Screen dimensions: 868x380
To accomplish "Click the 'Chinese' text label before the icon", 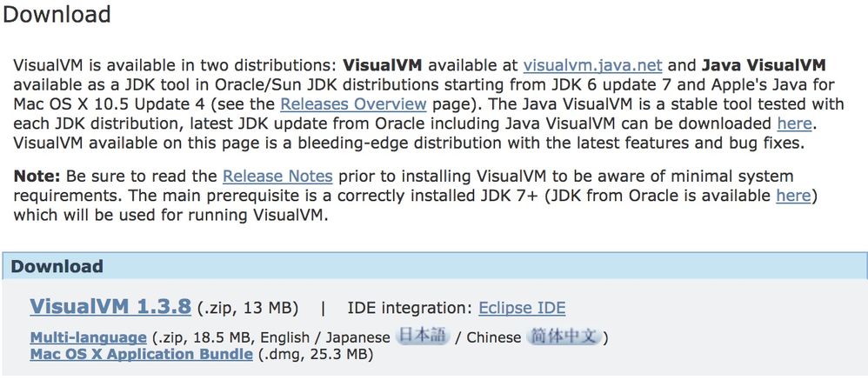I will click(494, 337).
